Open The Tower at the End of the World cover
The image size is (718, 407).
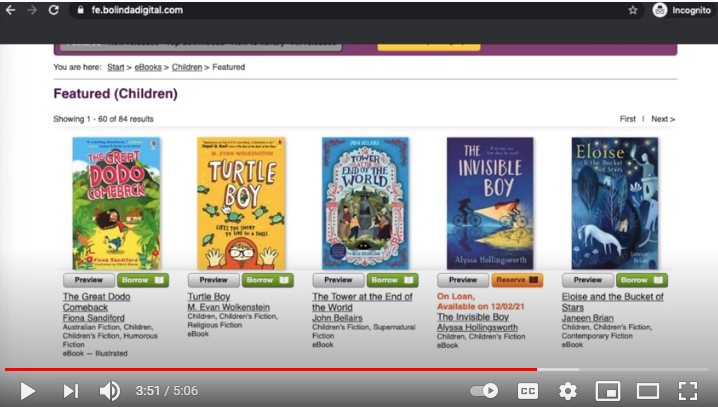click(365, 203)
